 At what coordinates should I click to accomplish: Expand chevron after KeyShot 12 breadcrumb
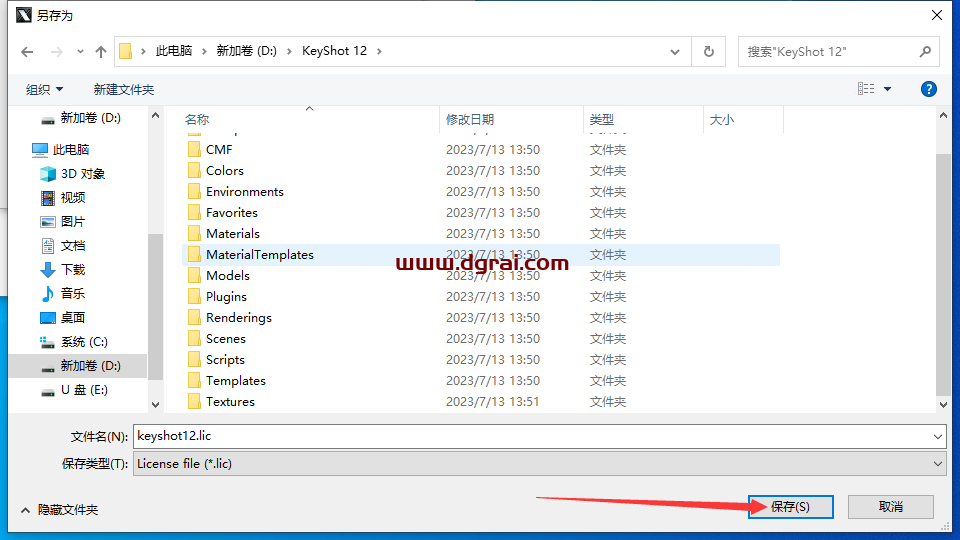(x=380, y=51)
